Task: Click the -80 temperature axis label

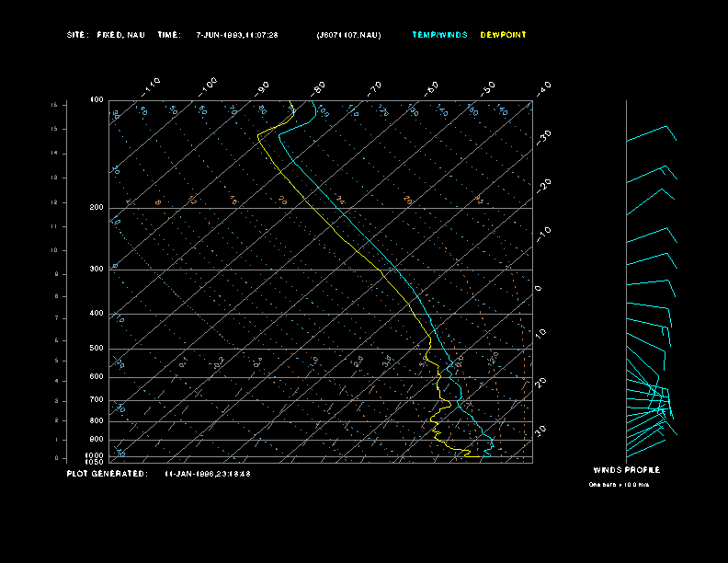Action: pos(319,87)
